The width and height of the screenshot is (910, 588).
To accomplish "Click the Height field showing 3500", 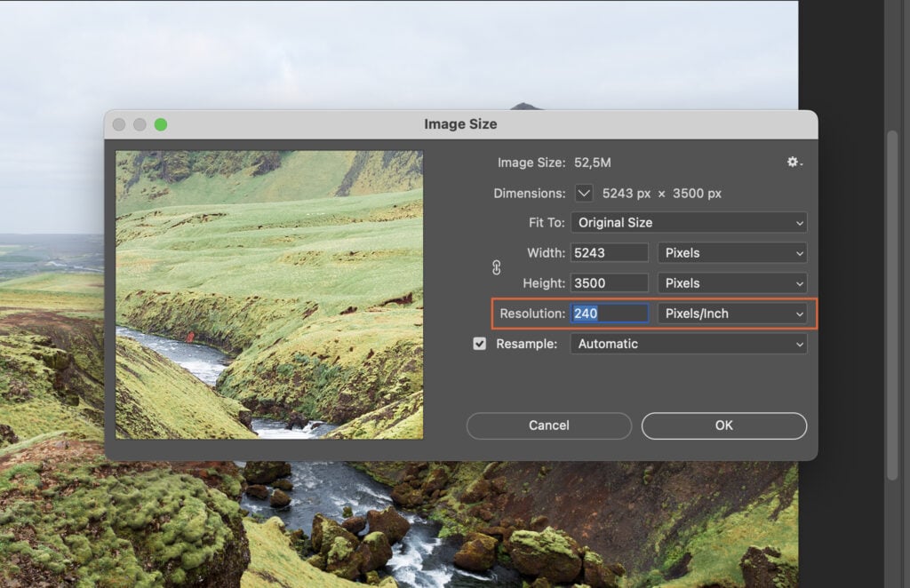I will pyautogui.click(x=609, y=282).
